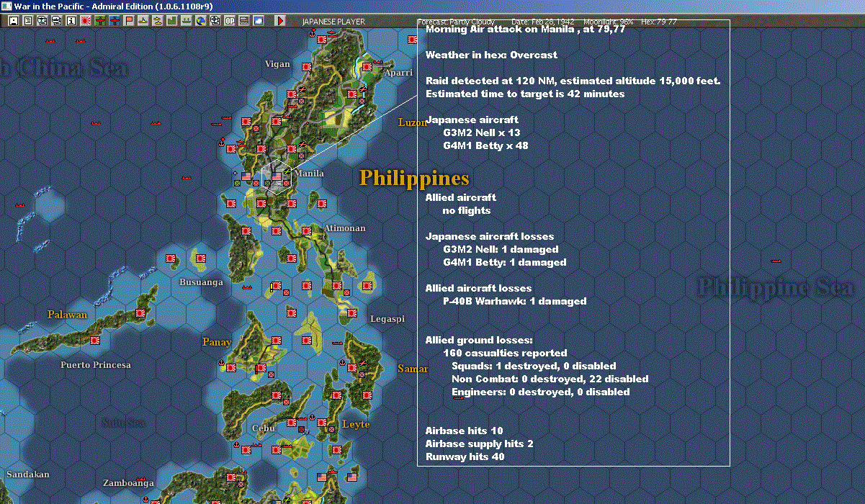Click the red play arrow to end turn

[x=280, y=22]
